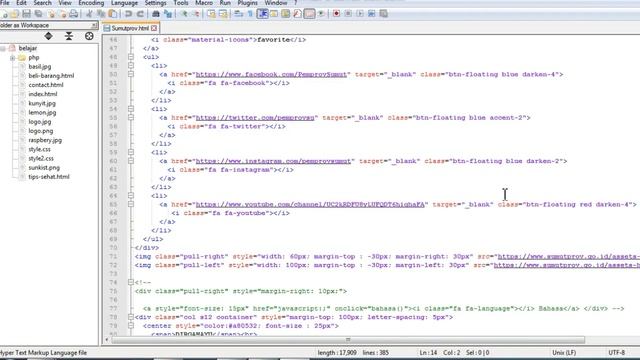The image size is (640, 360).
Task: Play back the recorded macro
Action: click(x=360, y=14)
